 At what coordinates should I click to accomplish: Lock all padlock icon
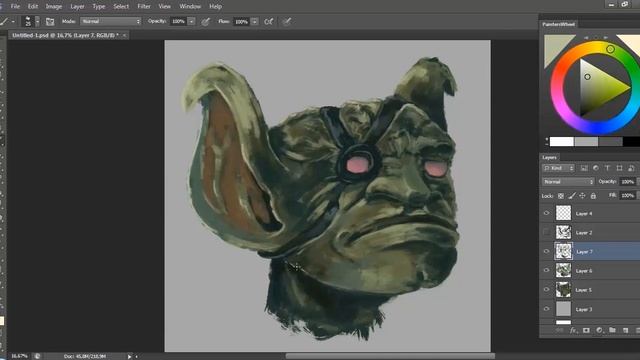[593, 196]
